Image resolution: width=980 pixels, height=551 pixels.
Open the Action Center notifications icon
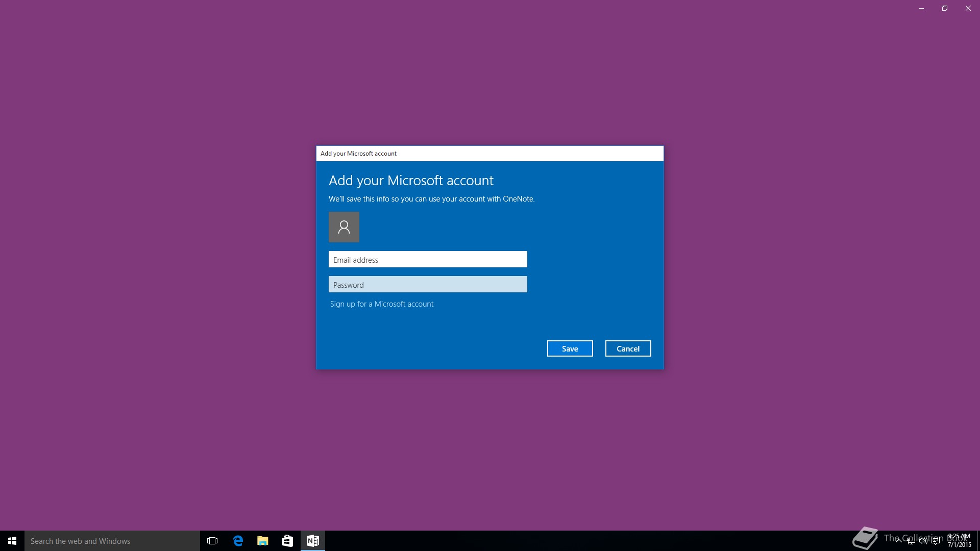pos(936,541)
